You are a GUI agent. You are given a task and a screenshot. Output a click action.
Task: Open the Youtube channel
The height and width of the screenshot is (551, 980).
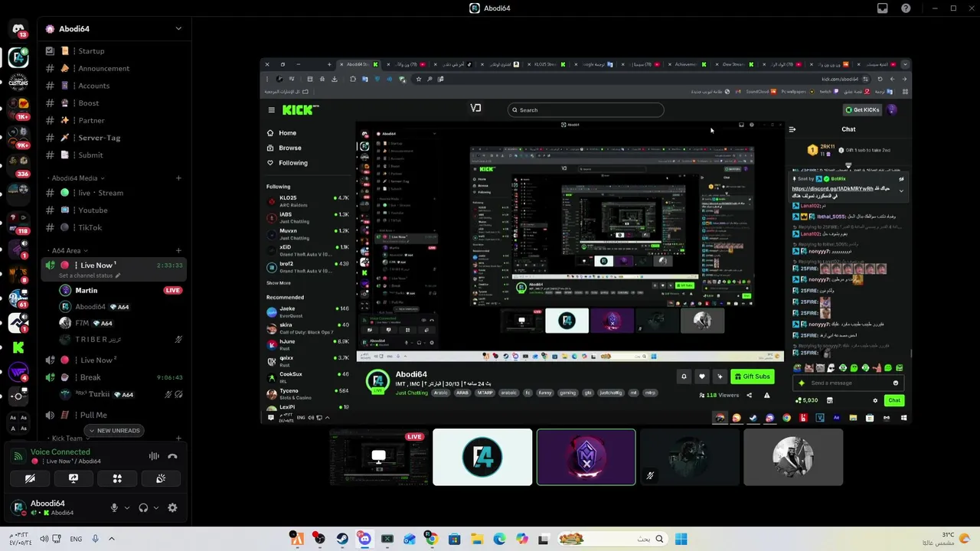tap(113, 210)
